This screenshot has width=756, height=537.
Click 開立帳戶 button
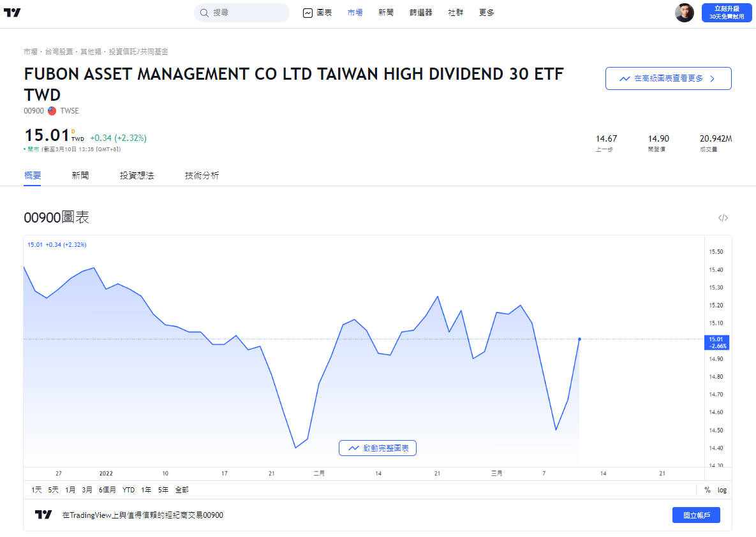[696, 515]
